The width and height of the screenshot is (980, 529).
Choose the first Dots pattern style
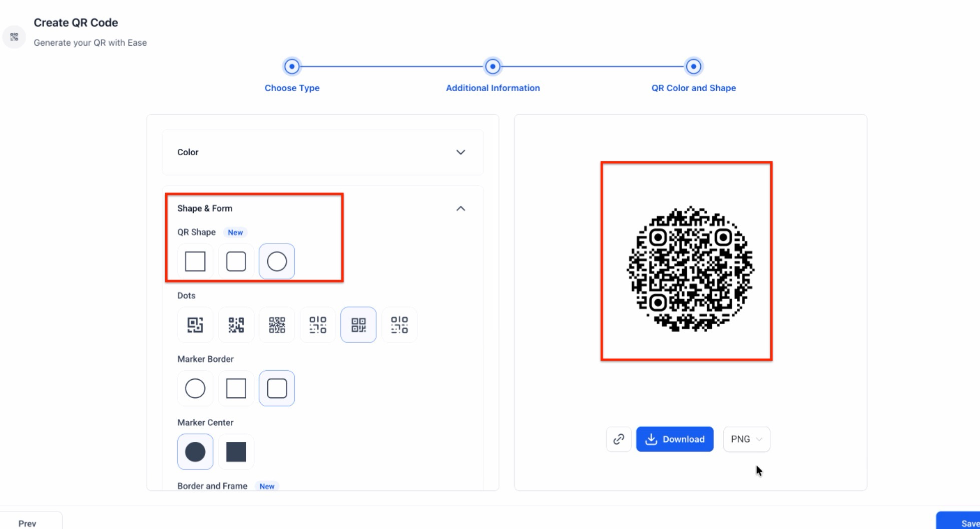tap(195, 325)
